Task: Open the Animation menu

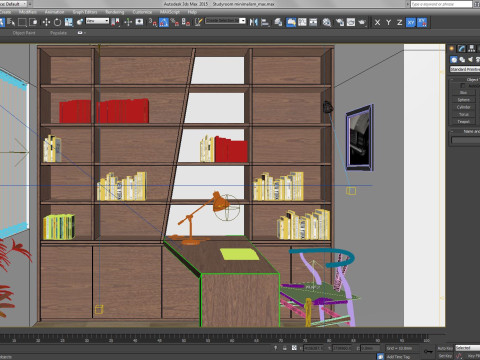Action: pyautogui.click(x=54, y=12)
